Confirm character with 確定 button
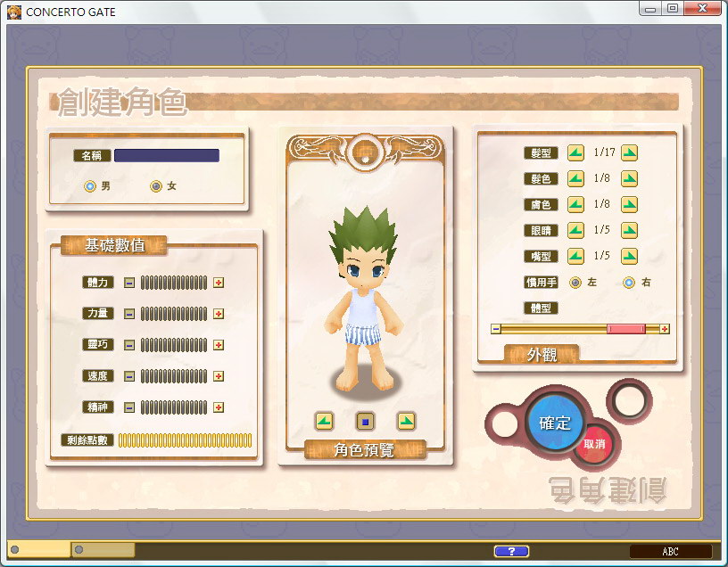 tap(555, 423)
